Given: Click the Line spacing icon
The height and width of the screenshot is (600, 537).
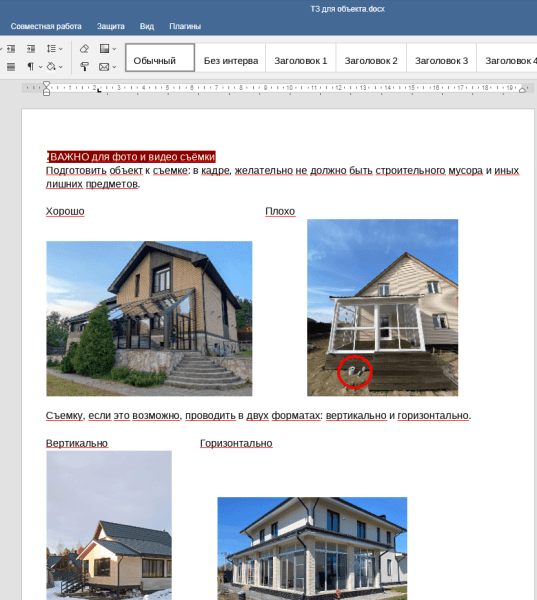Looking at the screenshot, I should pos(51,49).
